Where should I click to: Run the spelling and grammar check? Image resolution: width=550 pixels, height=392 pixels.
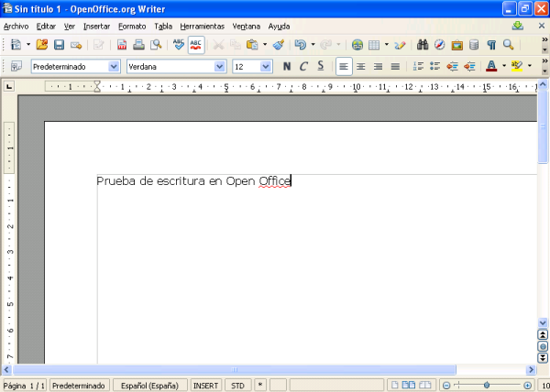click(179, 44)
